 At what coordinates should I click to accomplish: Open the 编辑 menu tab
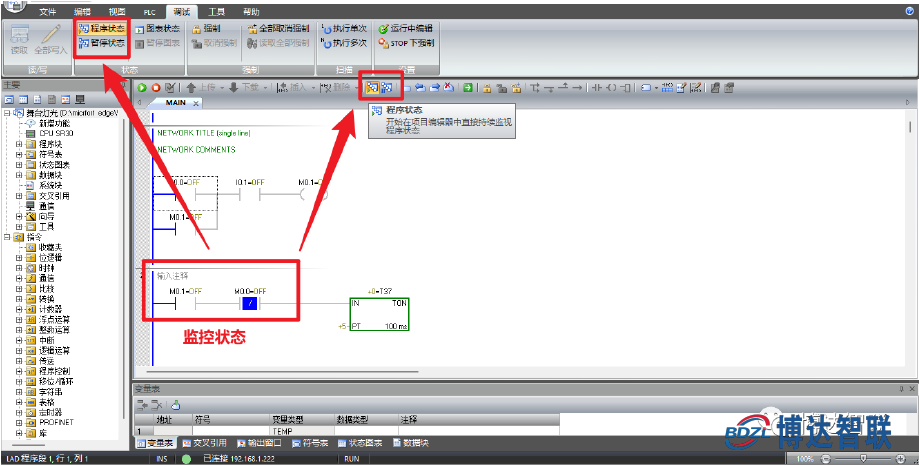pos(83,12)
